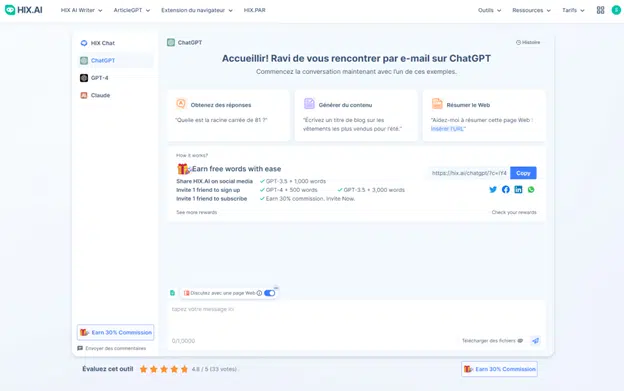Open the apps grid icon in header
624x391 pixels.
(x=601, y=10)
